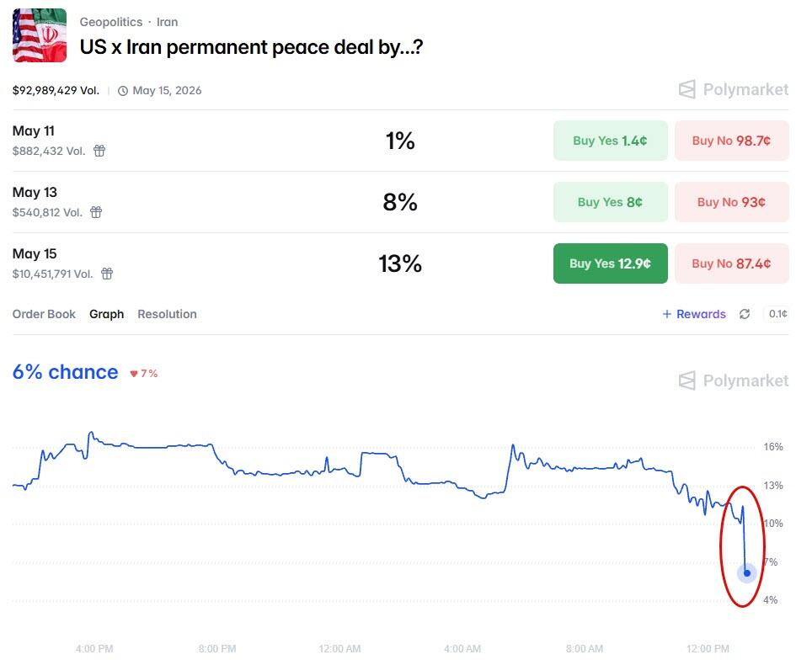The height and width of the screenshot is (665, 812).
Task: Click the gift icon next to May 13 volume
Action: (x=96, y=212)
